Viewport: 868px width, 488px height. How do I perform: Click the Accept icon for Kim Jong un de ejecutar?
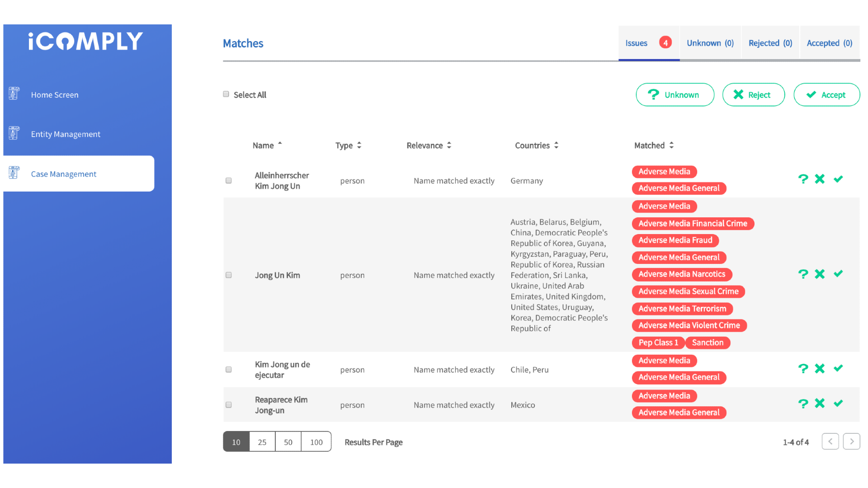[x=838, y=368]
